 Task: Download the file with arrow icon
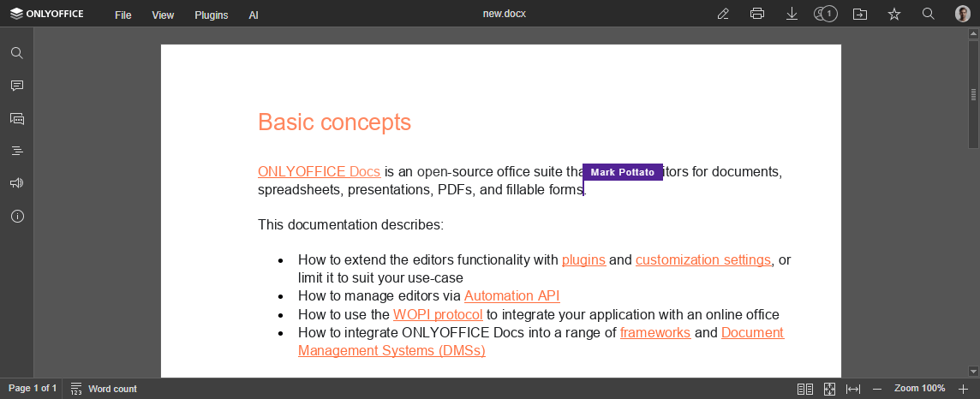(792, 14)
